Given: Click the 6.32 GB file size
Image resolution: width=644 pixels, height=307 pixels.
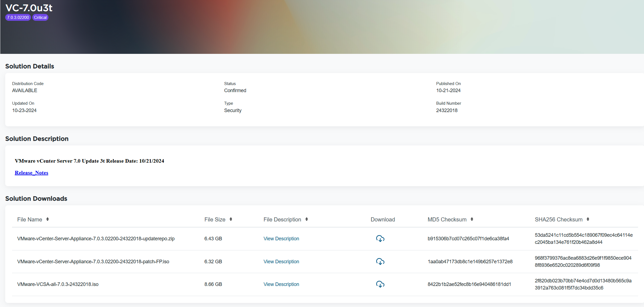Looking at the screenshot, I should [213, 262].
